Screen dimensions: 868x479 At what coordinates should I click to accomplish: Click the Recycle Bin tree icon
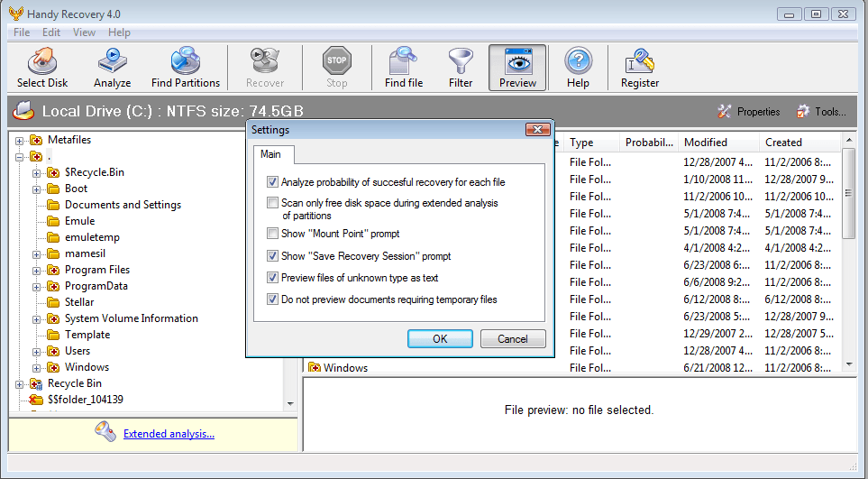tap(36, 383)
